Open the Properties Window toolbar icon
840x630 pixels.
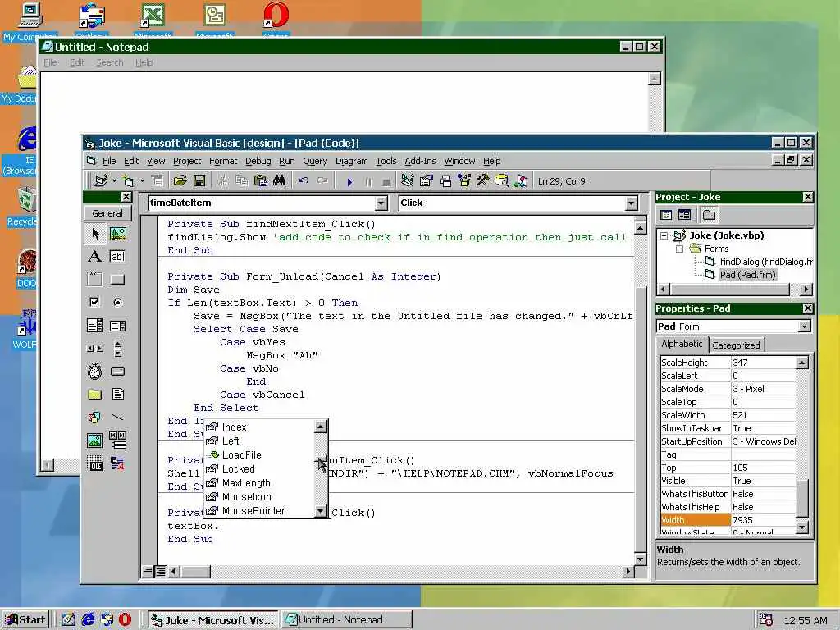[x=427, y=181]
